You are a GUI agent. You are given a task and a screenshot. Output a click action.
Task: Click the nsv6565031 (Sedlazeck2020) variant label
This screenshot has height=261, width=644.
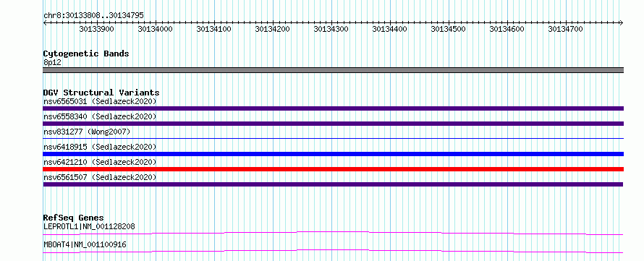point(100,101)
